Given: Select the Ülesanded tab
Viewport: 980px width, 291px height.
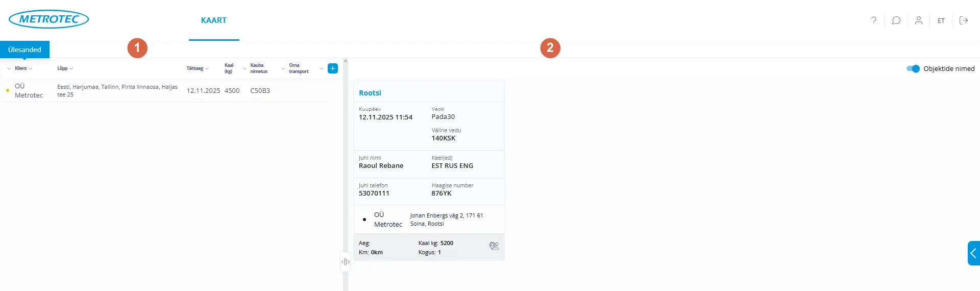Looking at the screenshot, I should tap(24, 50).
